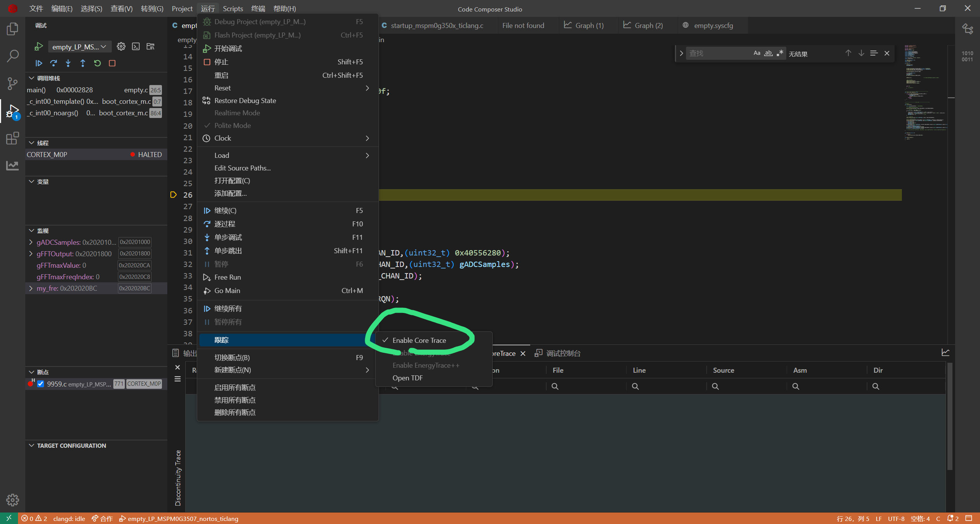The width and height of the screenshot is (980, 524).
Task: Uncheck Enable Core Trace in the submenu
Action: [419, 340]
